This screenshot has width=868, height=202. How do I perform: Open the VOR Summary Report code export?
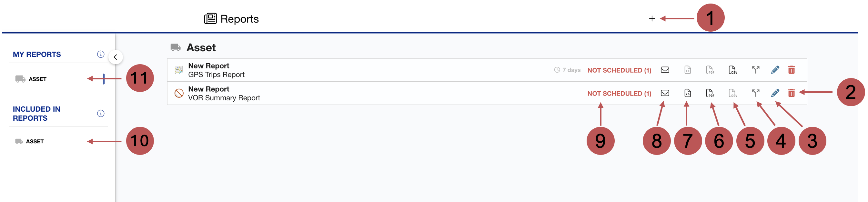687,93
